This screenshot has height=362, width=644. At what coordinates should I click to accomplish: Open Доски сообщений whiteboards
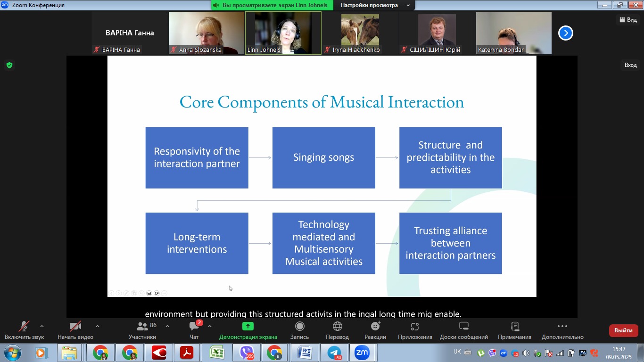pos(463,327)
